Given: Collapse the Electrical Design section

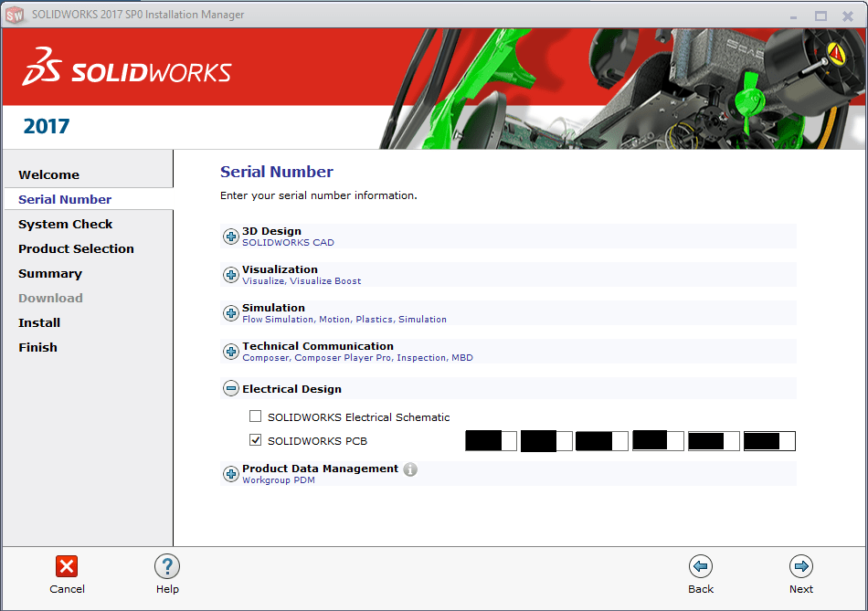Looking at the screenshot, I should pyautogui.click(x=231, y=389).
